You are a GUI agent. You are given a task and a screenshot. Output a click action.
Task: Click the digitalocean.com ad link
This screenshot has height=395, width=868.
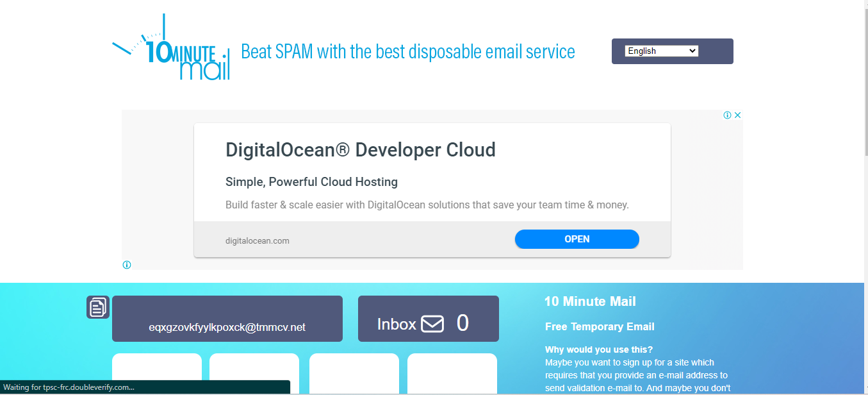[258, 241]
